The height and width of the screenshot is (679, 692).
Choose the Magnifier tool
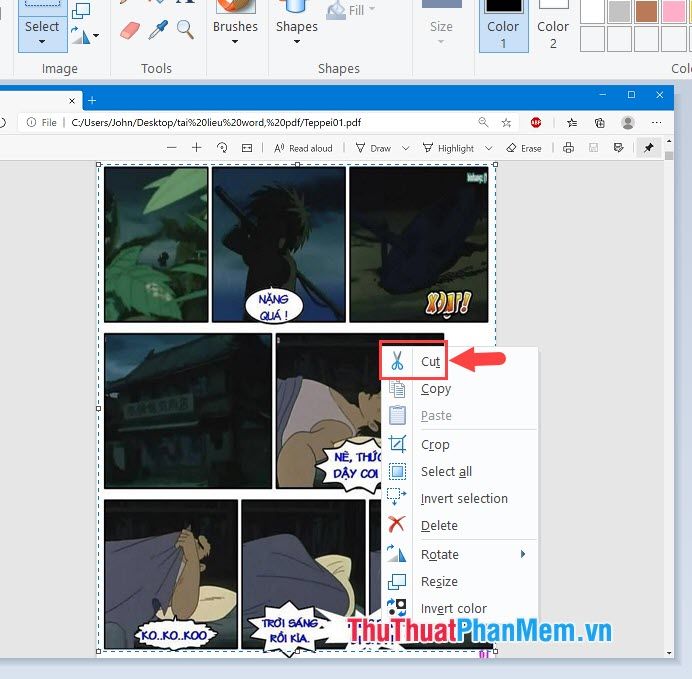(x=185, y=30)
